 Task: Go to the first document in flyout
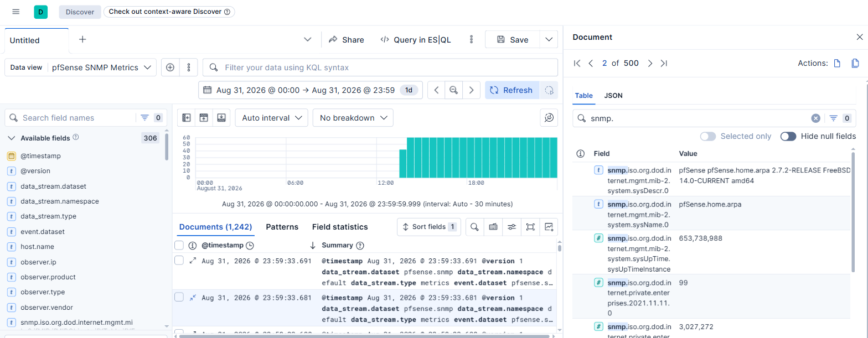(577, 63)
